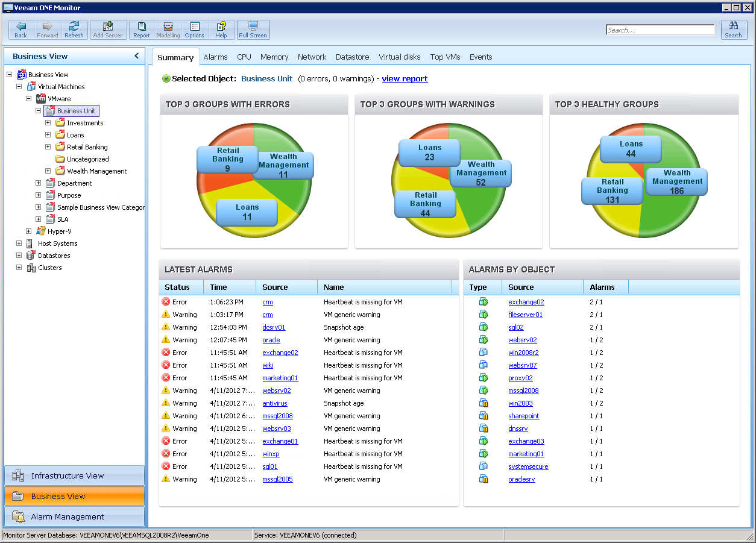This screenshot has width=756, height=543.
Task: Open the Top VMs tab
Action: [x=445, y=57]
